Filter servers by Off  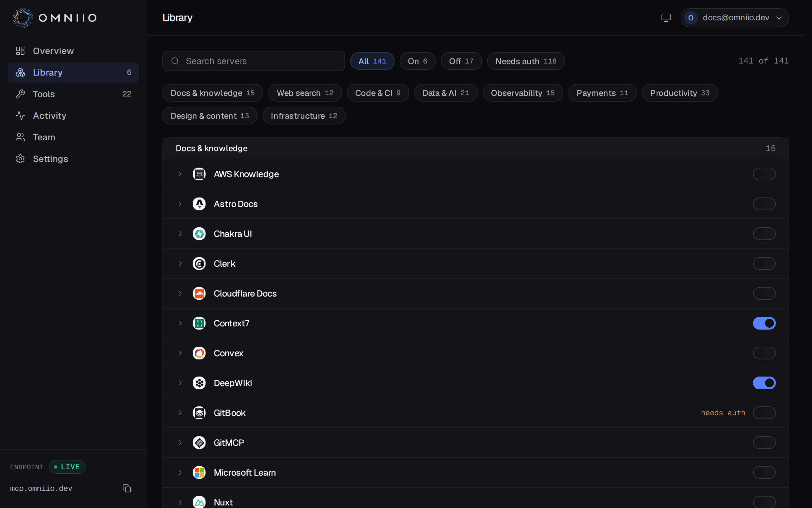(462, 61)
